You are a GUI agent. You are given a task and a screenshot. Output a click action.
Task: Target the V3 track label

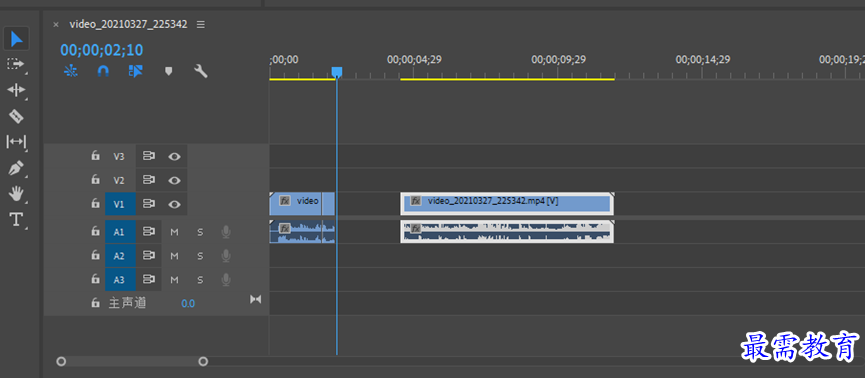[x=119, y=156]
